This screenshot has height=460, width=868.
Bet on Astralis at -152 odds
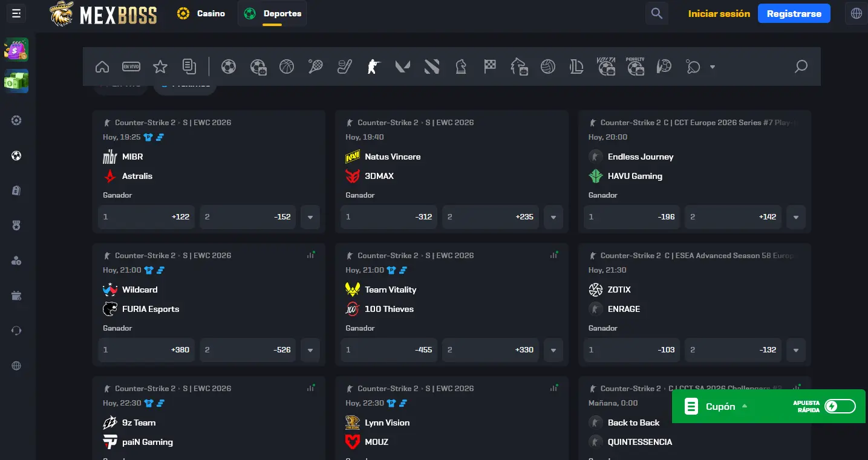(x=248, y=217)
